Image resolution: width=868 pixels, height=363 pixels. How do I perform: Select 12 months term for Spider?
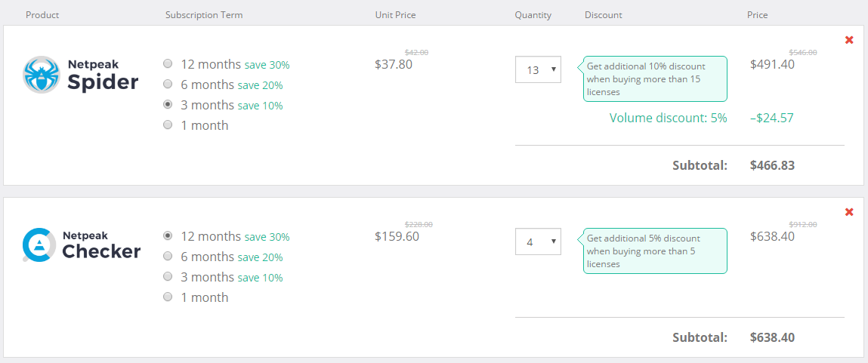click(168, 63)
